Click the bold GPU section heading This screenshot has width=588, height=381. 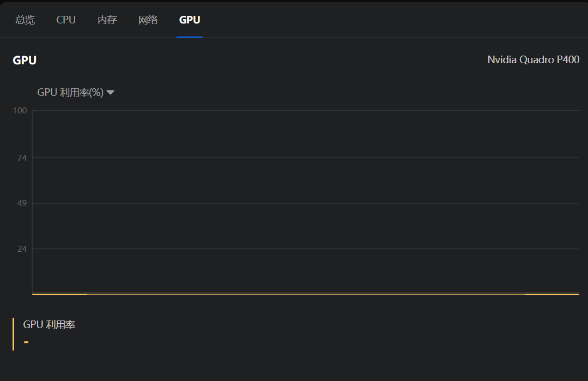(x=25, y=61)
